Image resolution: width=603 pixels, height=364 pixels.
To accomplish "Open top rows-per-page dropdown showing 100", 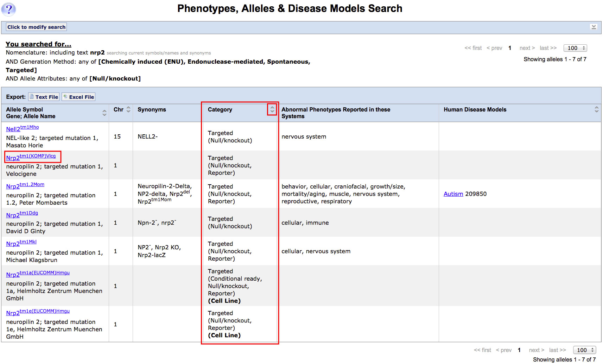I will click(575, 48).
